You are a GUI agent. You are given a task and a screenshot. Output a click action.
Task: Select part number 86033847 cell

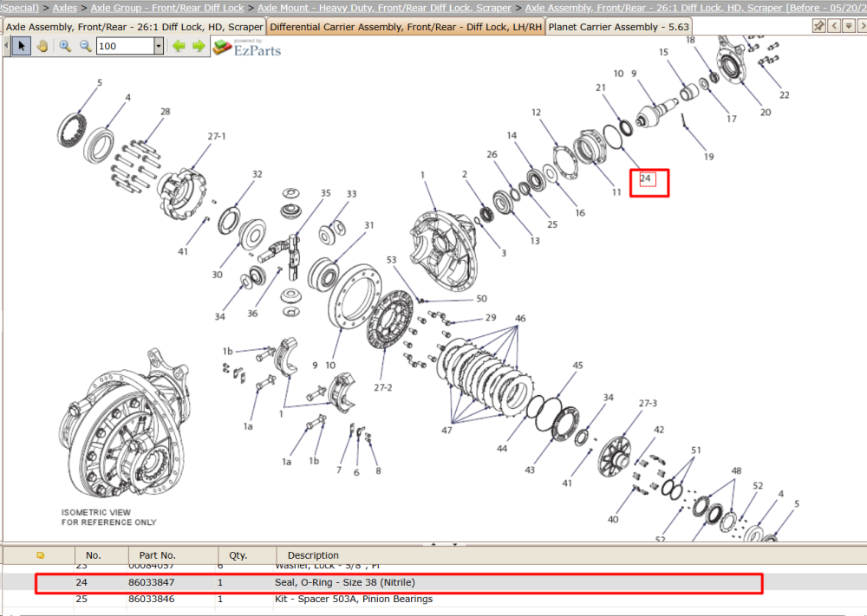152,582
